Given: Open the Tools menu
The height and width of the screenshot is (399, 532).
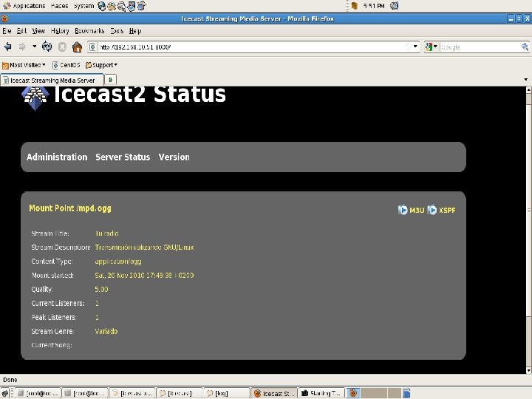Looking at the screenshot, I should 117,31.
